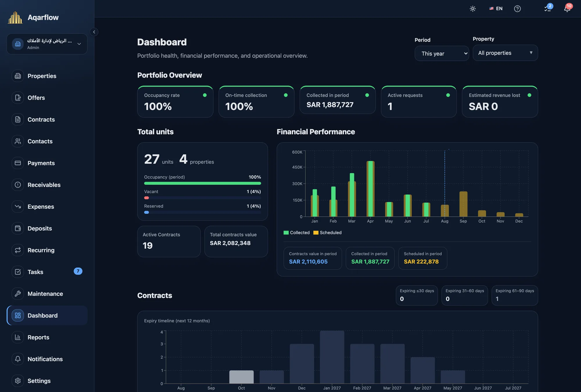The image size is (581, 392).
Task: Click the Expiring ≤30 days card
Action: [417, 295]
